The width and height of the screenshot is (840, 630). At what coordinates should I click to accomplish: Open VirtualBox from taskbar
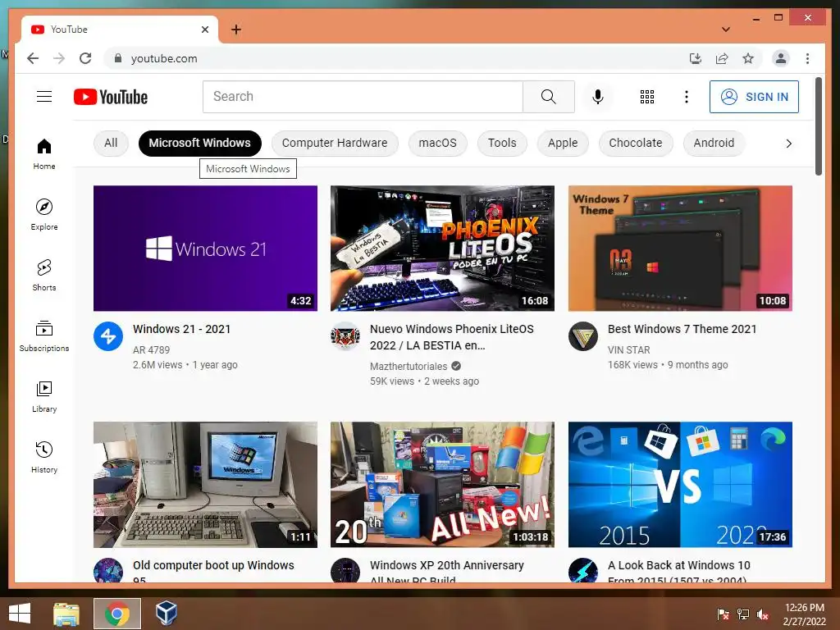pyautogui.click(x=166, y=613)
